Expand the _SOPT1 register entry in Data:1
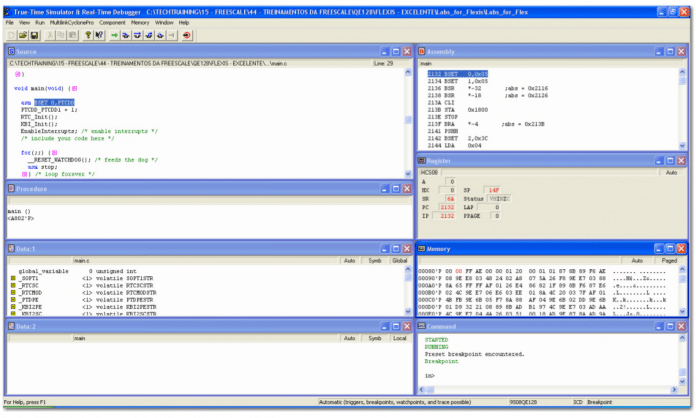Viewport: 696px width, 418px height. coord(13,277)
